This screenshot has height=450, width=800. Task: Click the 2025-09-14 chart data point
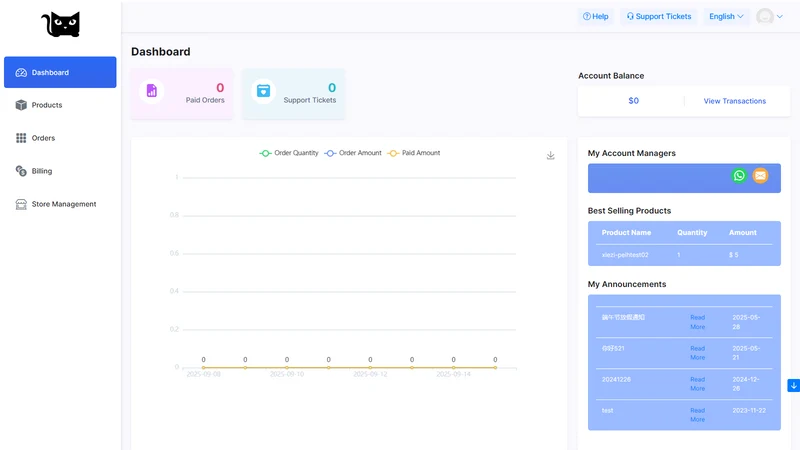click(x=454, y=367)
